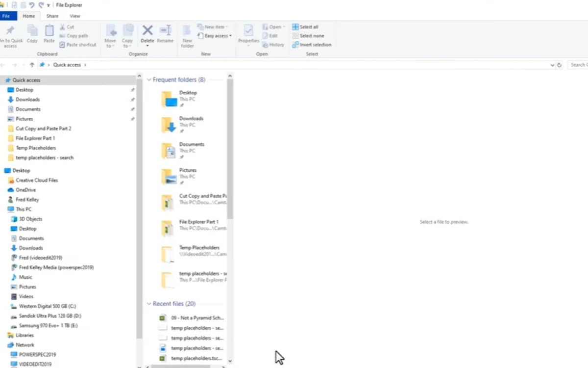Click Select all in the ribbon
The width and height of the screenshot is (588, 368).
click(x=307, y=26)
